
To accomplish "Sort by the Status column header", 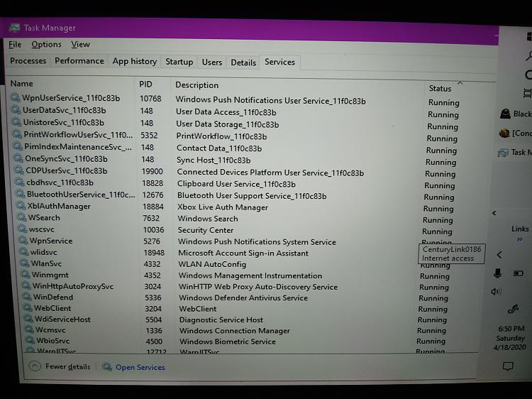I will click(440, 88).
